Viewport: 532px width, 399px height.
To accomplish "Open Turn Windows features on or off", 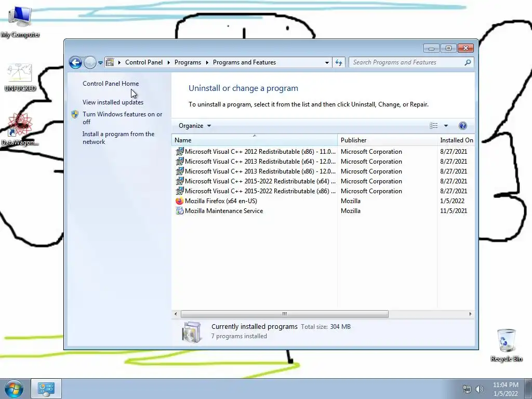I will pyautogui.click(x=123, y=118).
